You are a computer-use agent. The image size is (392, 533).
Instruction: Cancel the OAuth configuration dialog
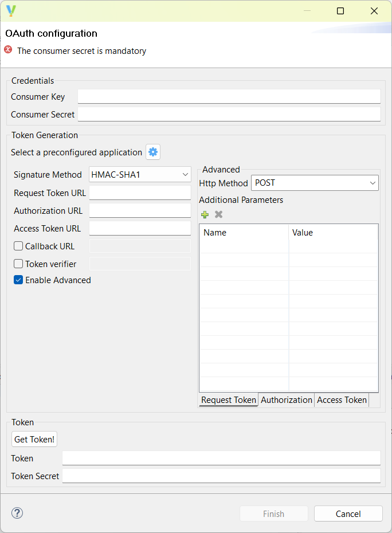[x=348, y=514]
